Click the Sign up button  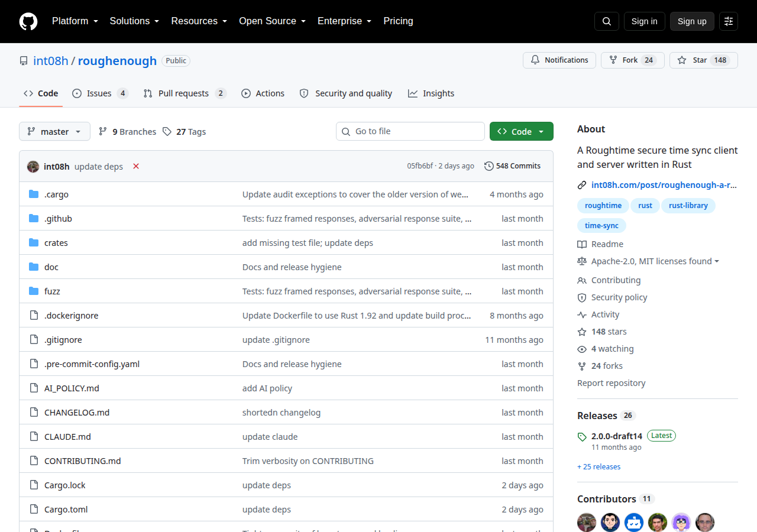click(692, 21)
